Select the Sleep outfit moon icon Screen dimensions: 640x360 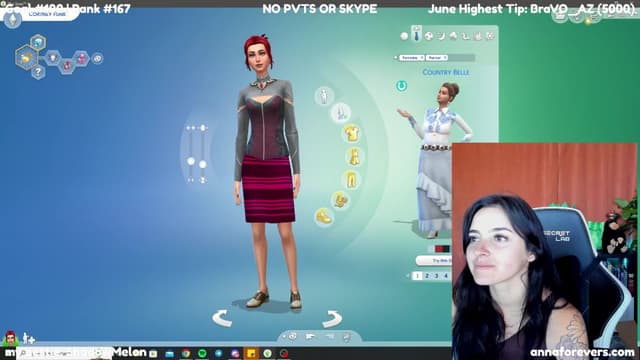pos(441,36)
